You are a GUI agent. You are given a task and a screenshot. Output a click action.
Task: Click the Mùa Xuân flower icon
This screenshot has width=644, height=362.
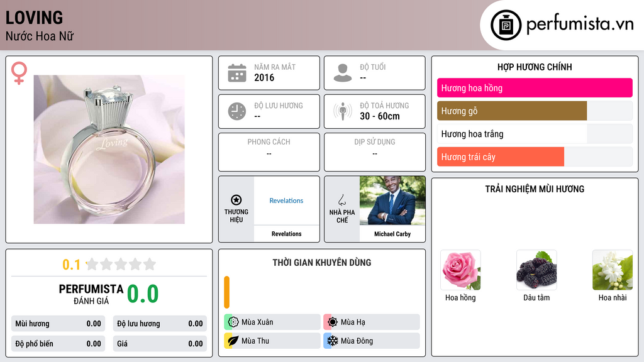[x=233, y=322]
